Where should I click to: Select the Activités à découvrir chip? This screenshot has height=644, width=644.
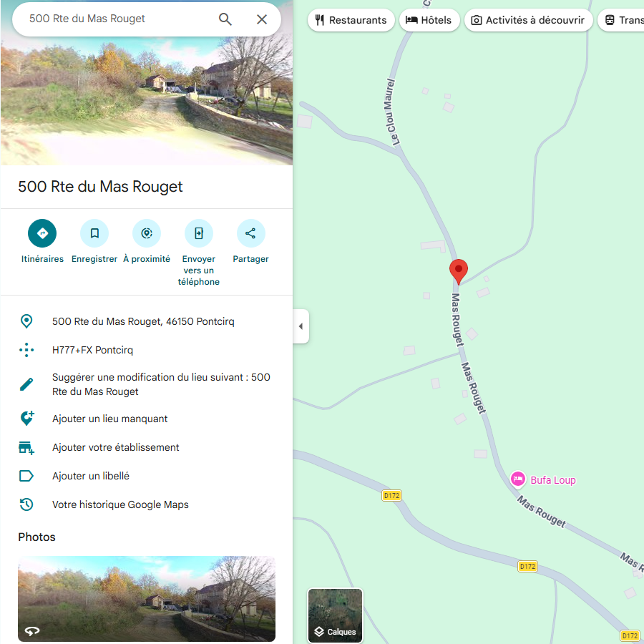(x=528, y=20)
